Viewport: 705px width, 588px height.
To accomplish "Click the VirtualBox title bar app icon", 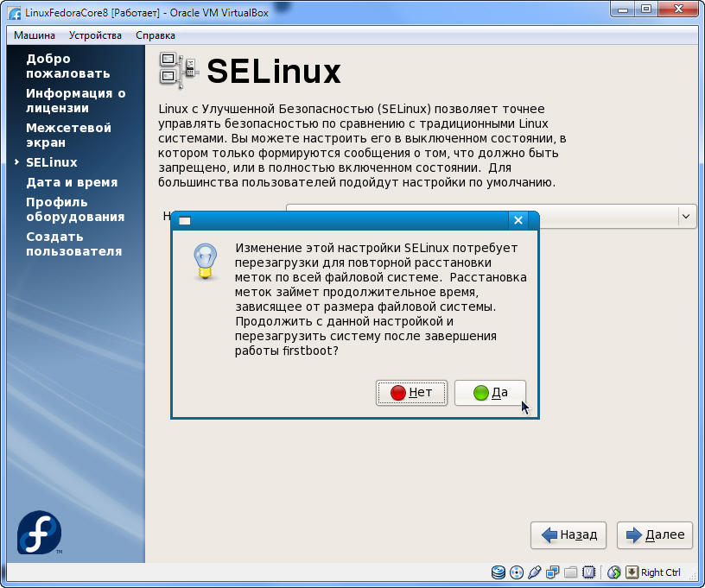I will point(14,13).
